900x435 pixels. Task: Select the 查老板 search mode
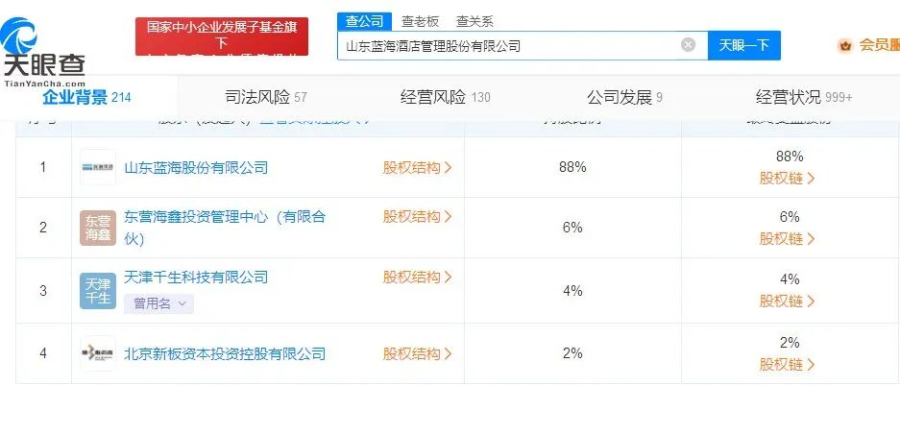pos(420,21)
